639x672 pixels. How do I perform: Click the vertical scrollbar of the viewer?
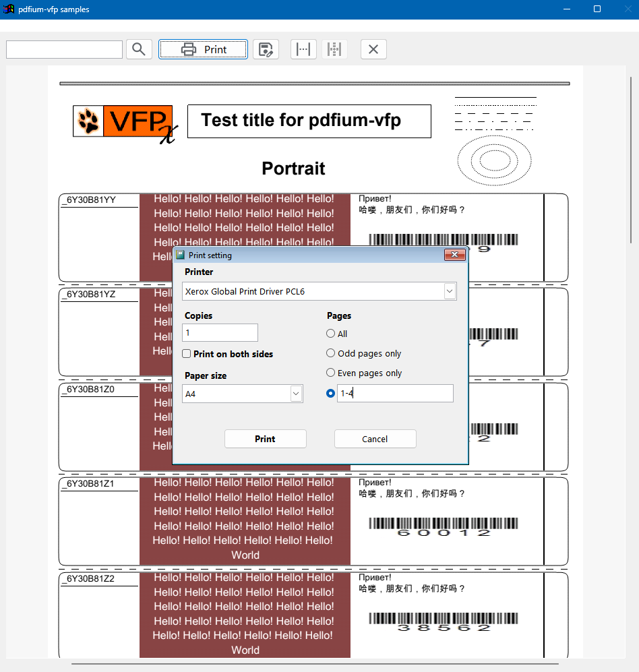click(x=631, y=160)
